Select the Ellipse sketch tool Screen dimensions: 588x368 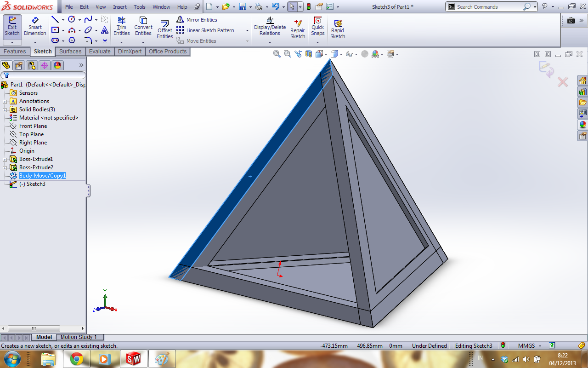point(88,30)
